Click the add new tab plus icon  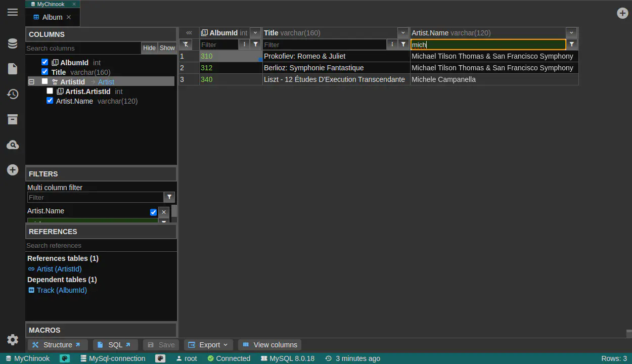622,13
